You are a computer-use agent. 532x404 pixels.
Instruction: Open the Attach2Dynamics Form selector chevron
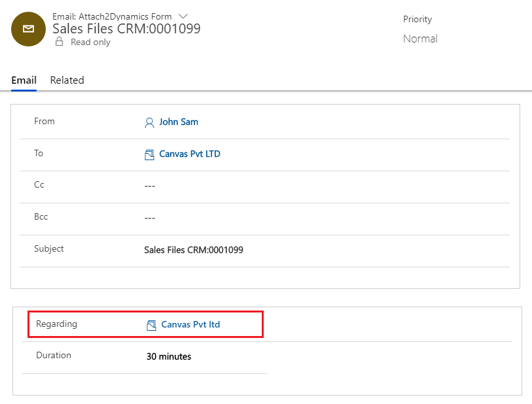pos(183,16)
